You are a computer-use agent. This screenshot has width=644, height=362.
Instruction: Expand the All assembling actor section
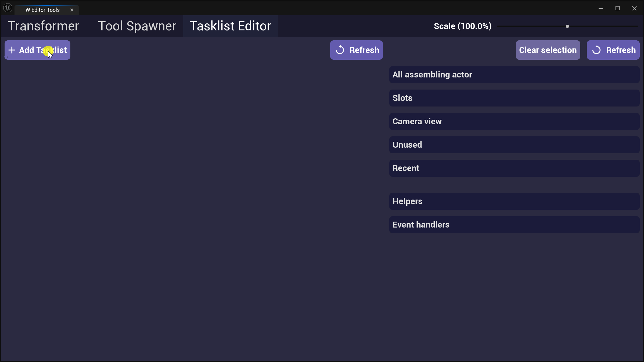(x=514, y=74)
